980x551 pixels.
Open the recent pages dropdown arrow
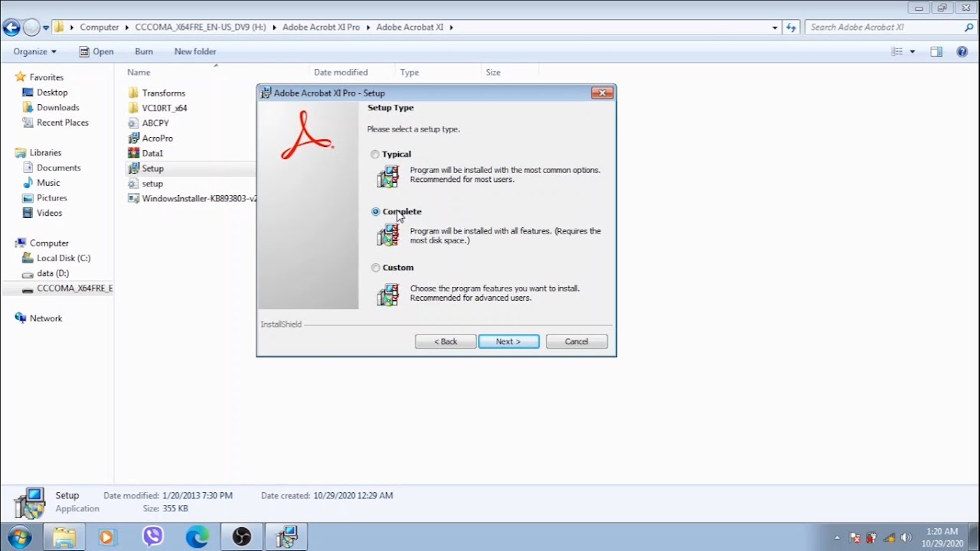point(46,28)
